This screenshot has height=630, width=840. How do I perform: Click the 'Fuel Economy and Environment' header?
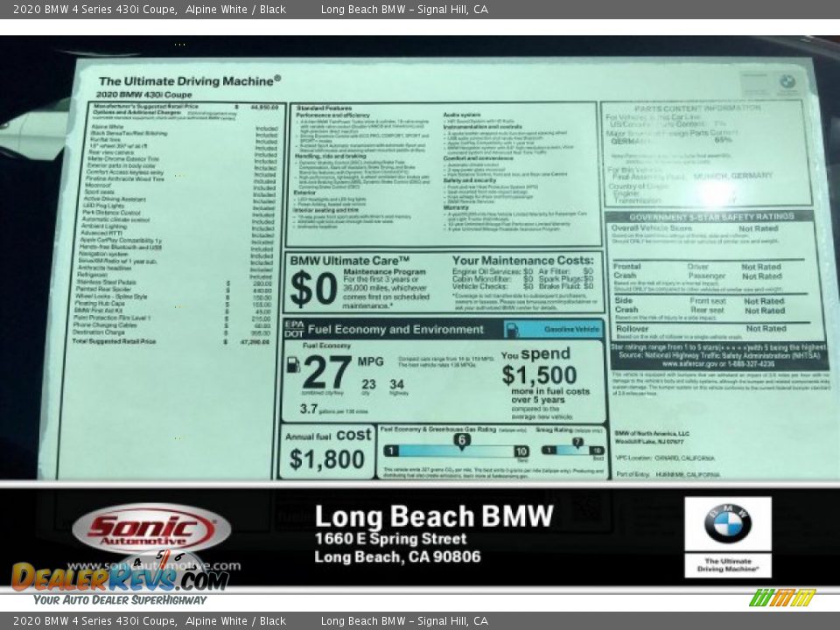(395, 330)
